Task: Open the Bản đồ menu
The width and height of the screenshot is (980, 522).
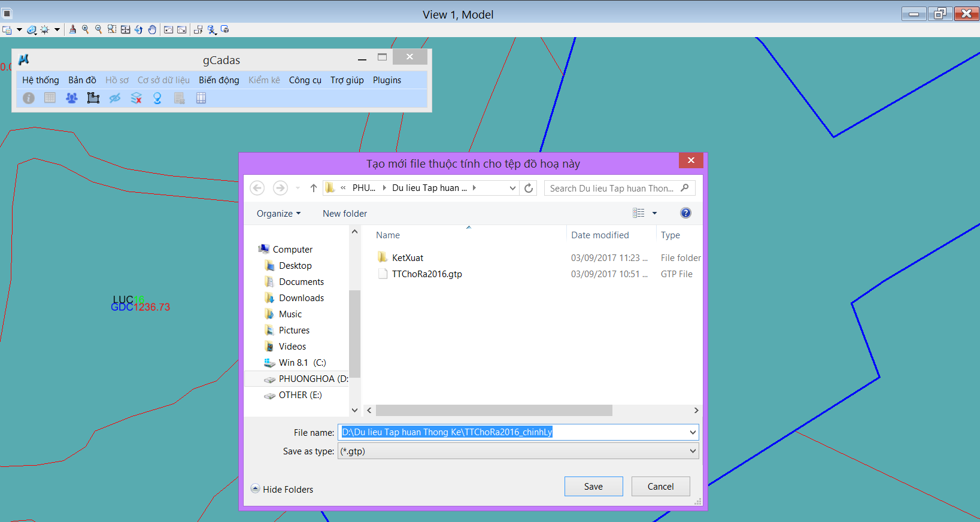Action: [x=82, y=80]
